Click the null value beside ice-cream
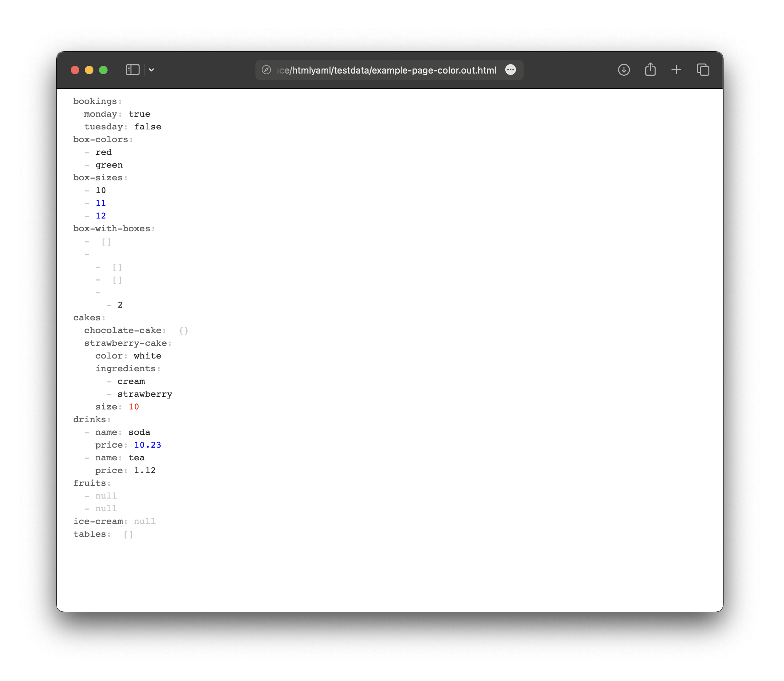 pos(144,522)
